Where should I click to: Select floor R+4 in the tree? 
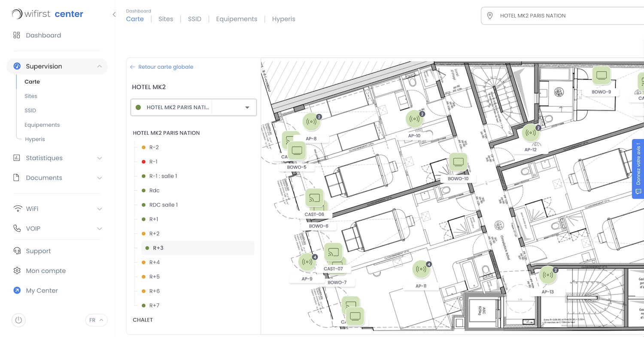click(155, 262)
